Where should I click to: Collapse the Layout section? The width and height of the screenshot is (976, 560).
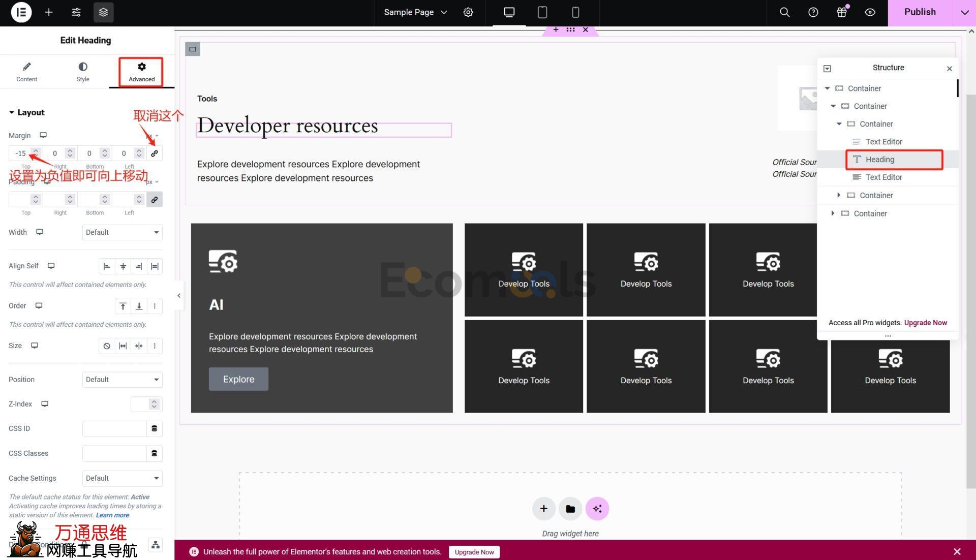[x=26, y=112]
